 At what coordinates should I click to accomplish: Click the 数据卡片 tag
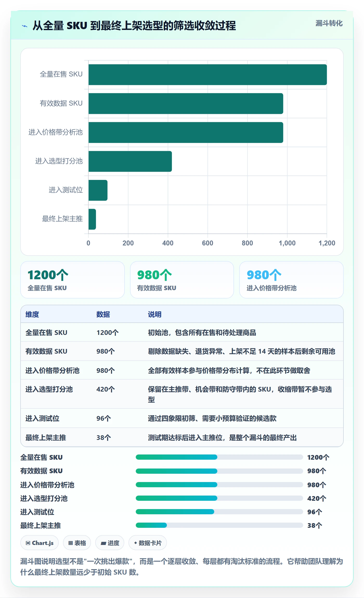click(x=148, y=543)
